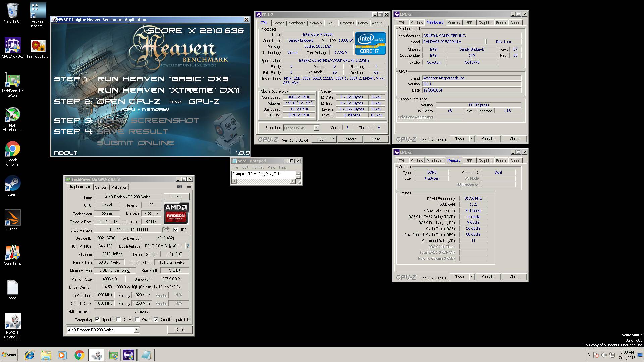Open the GPU-Z hamburger menu icon
The height and width of the screenshot is (362, 644).
click(189, 187)
